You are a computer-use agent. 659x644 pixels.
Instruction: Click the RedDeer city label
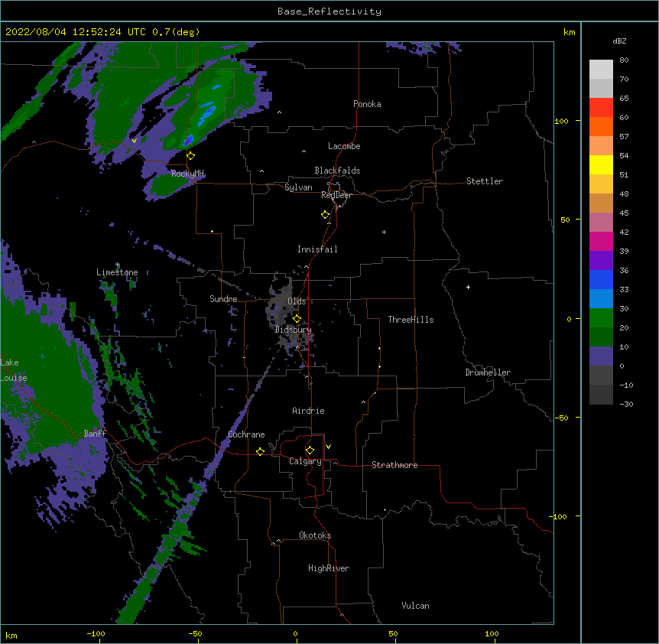pyautogui.click(x=336, y=195)
